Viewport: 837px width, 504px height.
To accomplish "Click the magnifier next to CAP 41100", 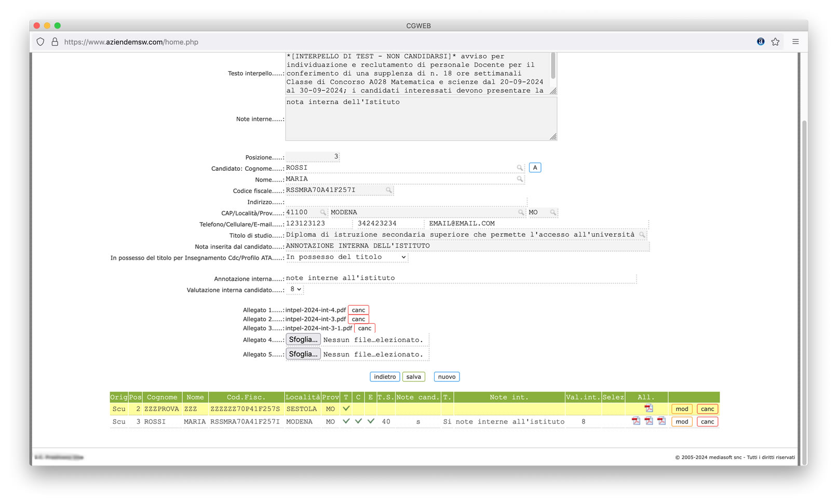I will point(323,212).
